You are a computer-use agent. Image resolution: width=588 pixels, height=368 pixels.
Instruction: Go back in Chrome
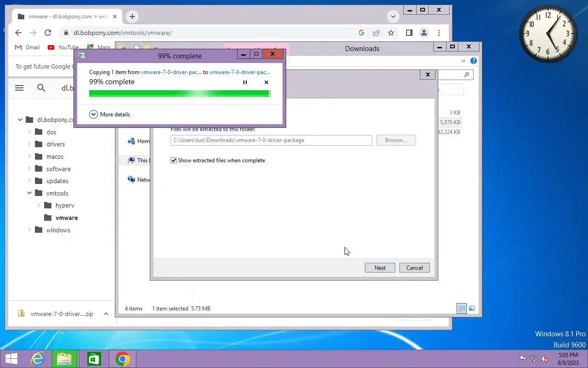[18, 33]
